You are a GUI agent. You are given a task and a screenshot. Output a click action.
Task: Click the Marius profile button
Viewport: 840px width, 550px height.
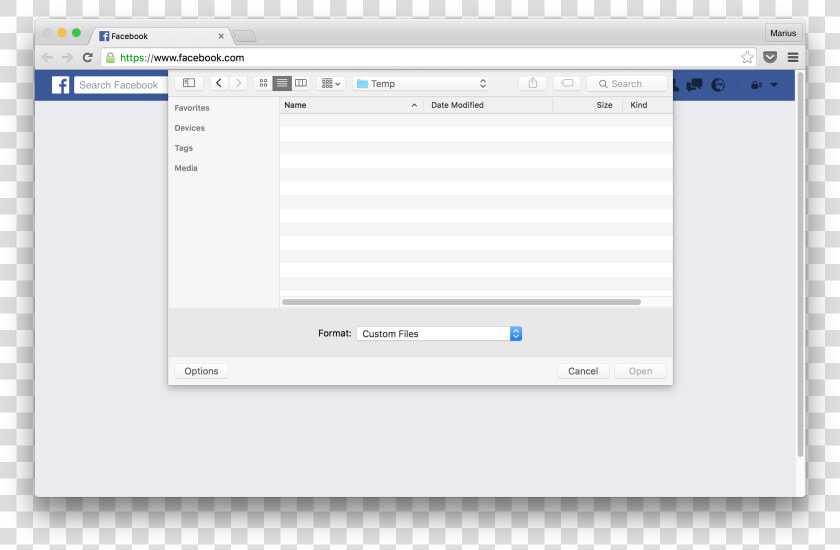pyautogui.click(x=783, y=33)
